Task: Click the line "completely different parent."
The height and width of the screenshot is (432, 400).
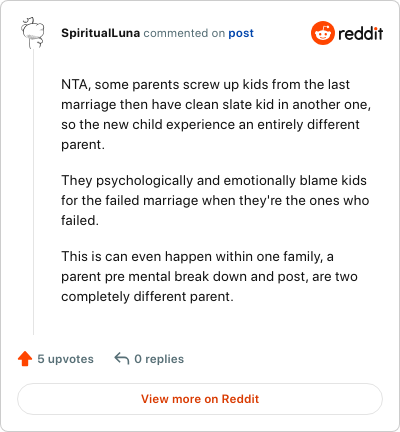Action: click(x=147, y=296)
